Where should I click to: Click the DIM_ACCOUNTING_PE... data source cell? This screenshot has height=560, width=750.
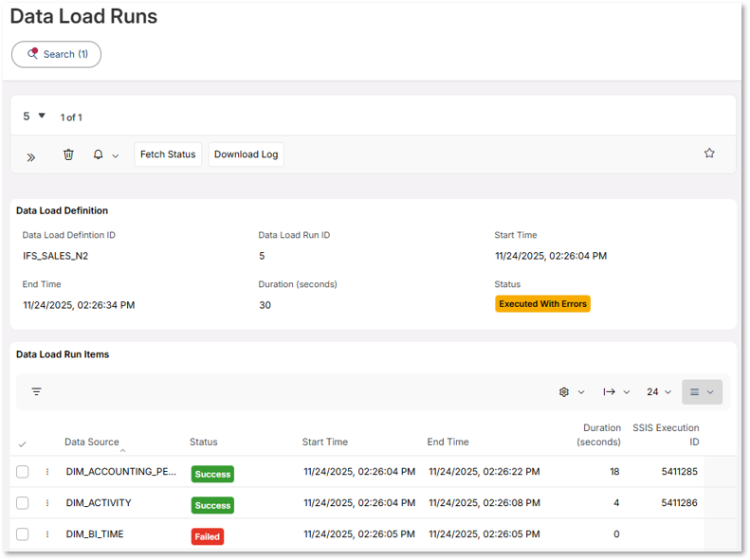coord(121,472)
